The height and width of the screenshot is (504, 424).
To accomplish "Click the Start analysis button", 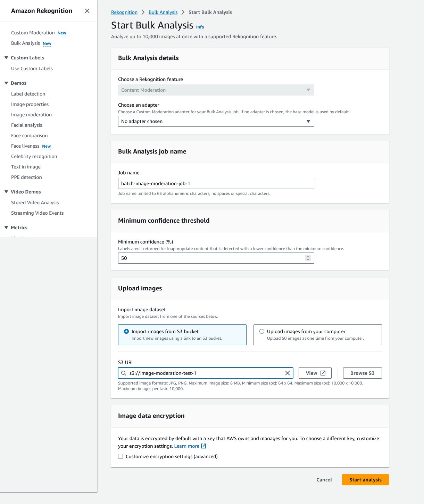I will click(x=365, y=480).
